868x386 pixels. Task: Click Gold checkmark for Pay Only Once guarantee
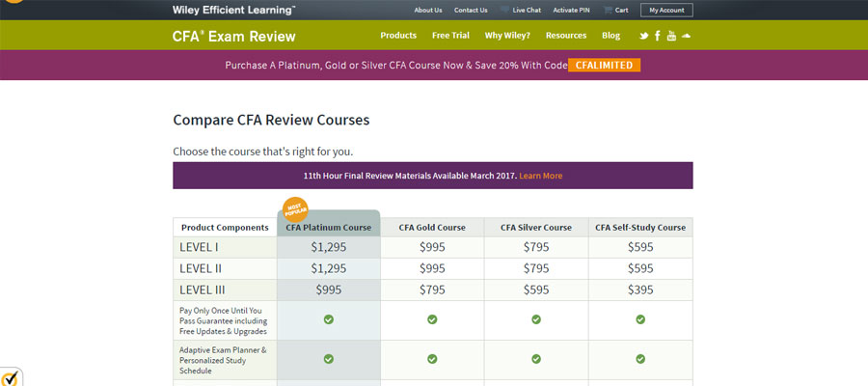(x=432, y=319)
